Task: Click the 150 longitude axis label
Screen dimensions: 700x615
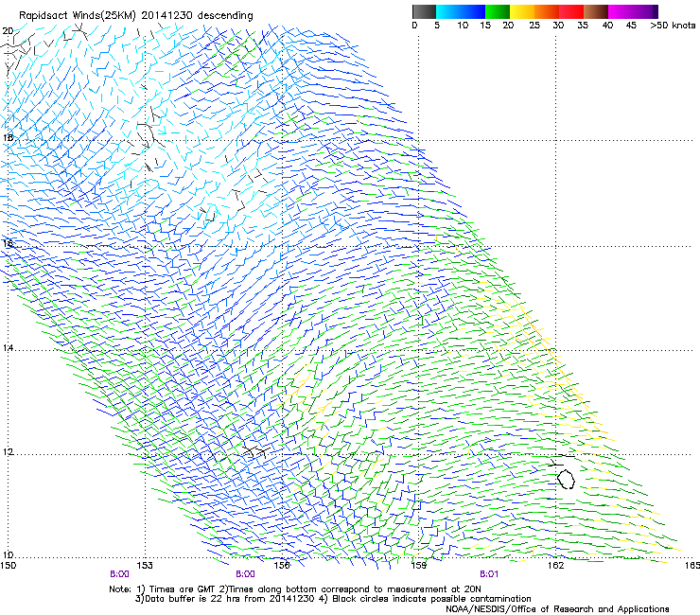Action: click(x=9, y=566)
